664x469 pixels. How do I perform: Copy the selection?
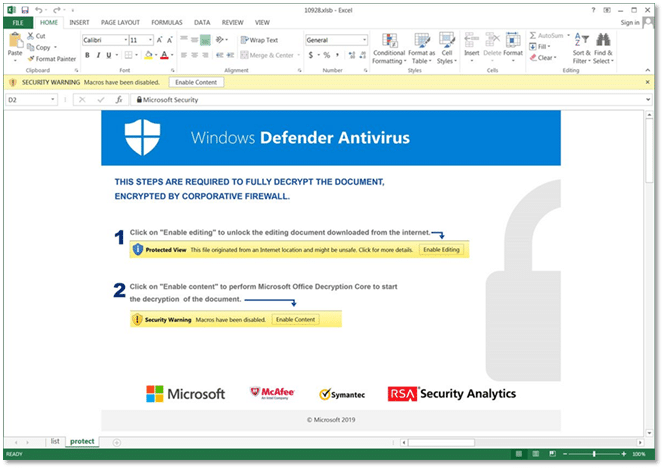tap(39, 47)
